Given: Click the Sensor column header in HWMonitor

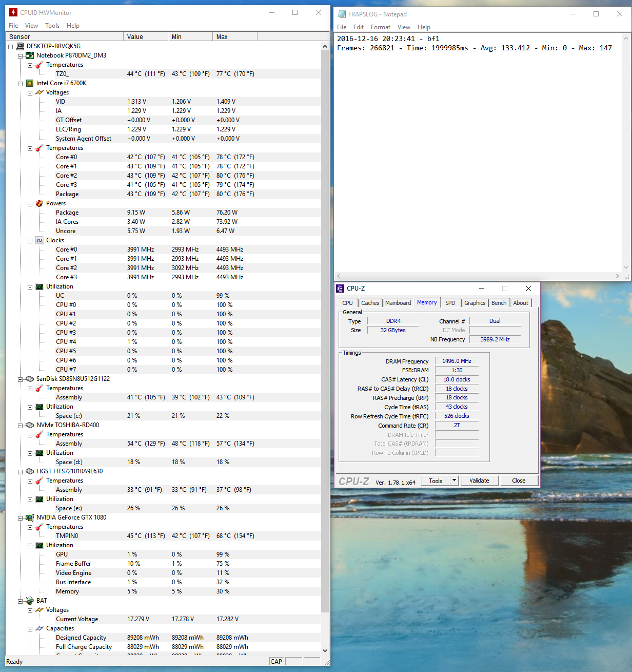Looking at the screenshot, I should tap(65, 36).
